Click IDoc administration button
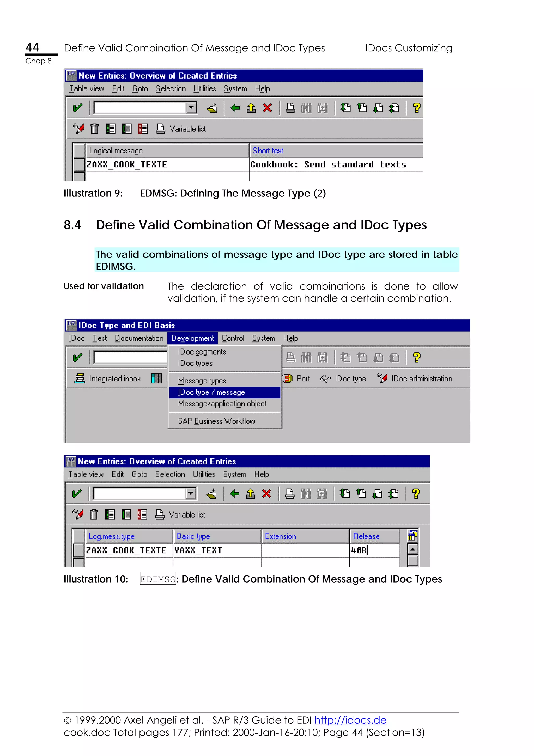The height and width of the screenshot is (756, 534). [415, 379]
